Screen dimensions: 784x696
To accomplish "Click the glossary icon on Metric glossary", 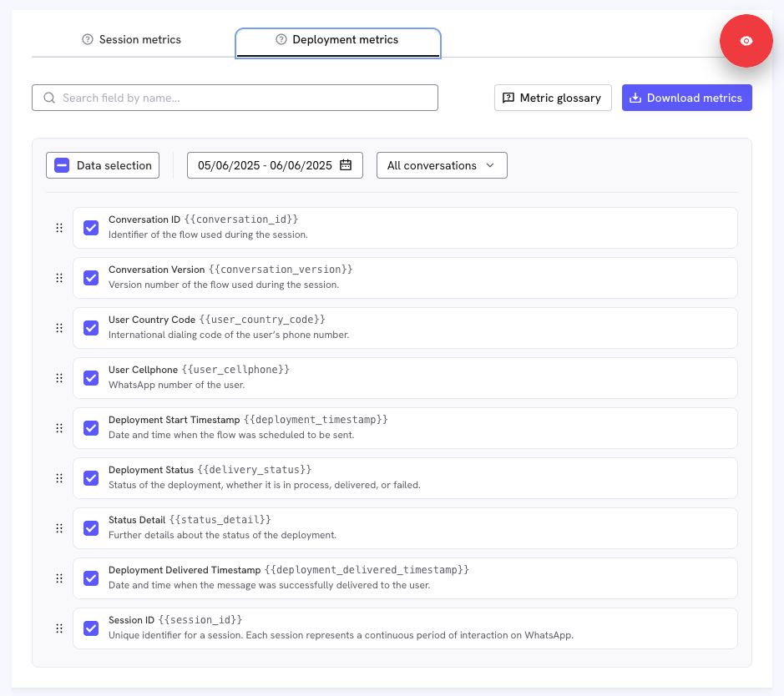I will 508,98.
